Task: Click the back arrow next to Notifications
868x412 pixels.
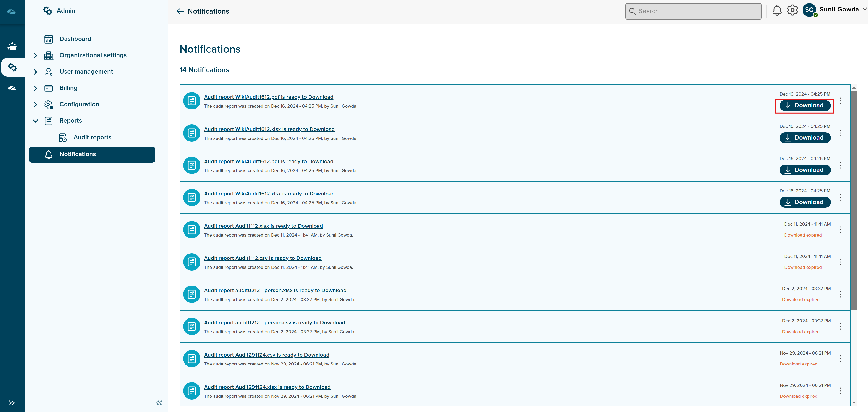Action: pyautogui.click(x=180, y=11)
